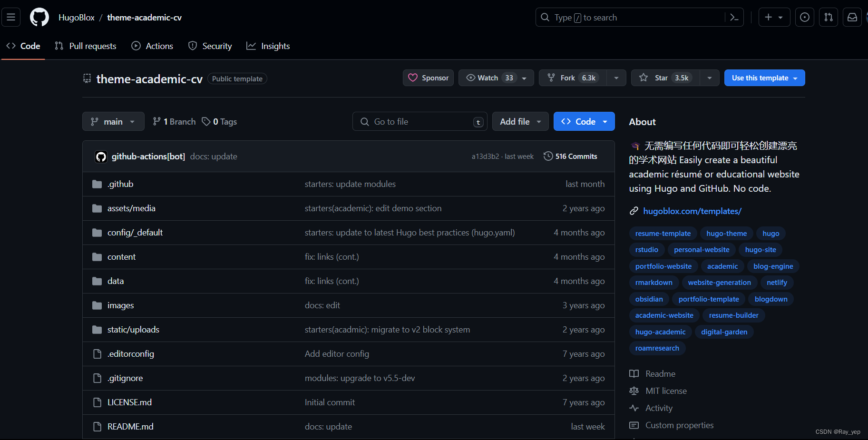Expand the Add file dropdown
Image resolution: width=868 pixels, height=440 pixels.
click(520, 121)
